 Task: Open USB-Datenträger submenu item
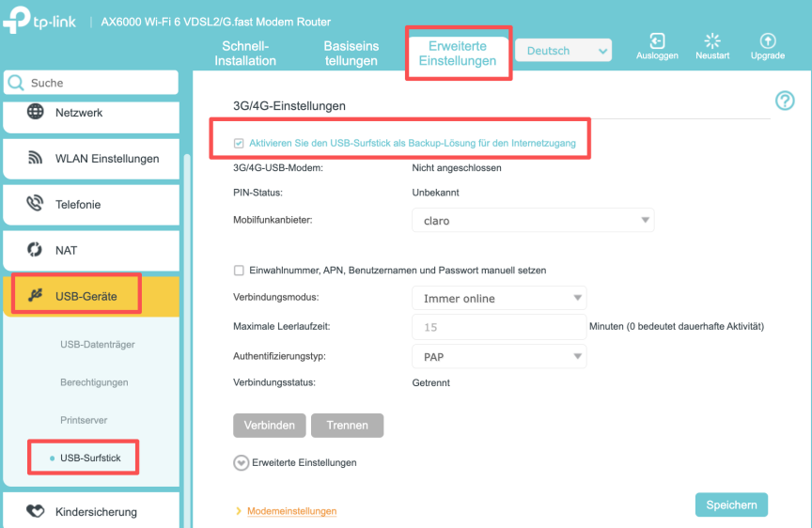coord(98,344)
